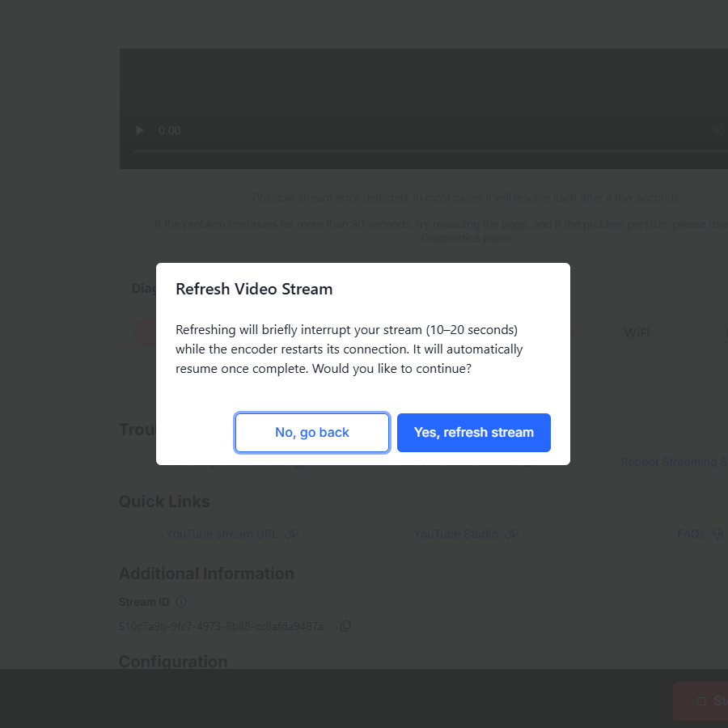
Task: Click the video mute speaker icon
Action: [x=717, y=130]
